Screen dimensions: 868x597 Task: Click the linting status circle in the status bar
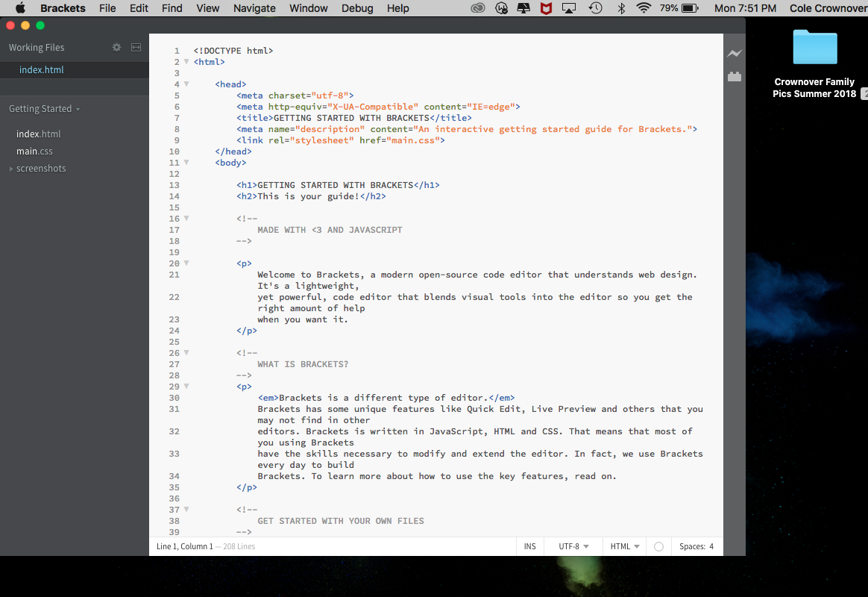coord(658,546)
